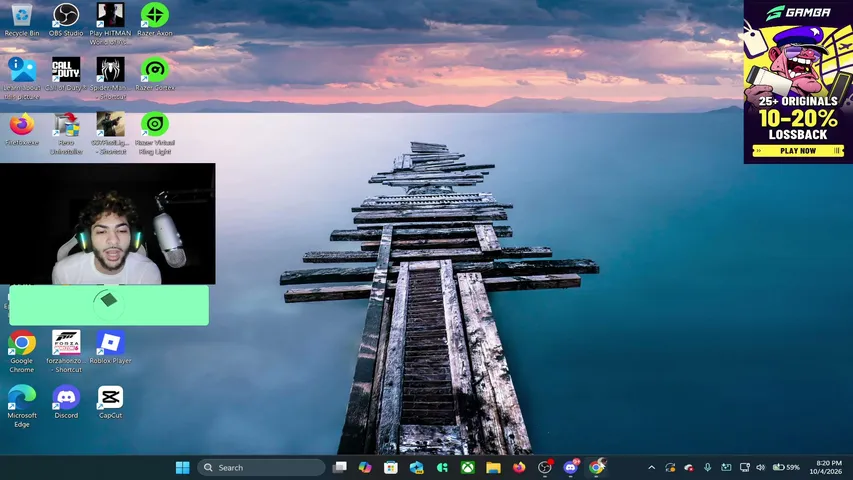Screen dimensions: 853x480
Task: Switch to Firefox in the taskbar
Action: point(519,467)
